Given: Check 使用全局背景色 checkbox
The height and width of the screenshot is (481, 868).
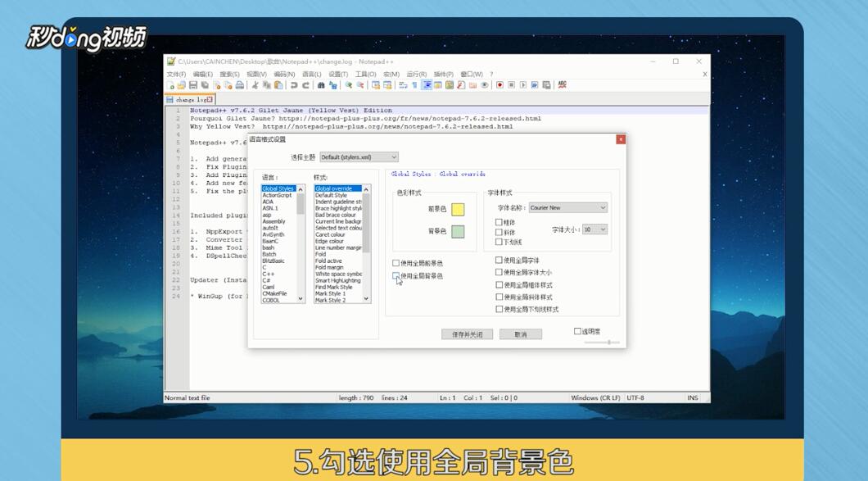Looking at the screenshot, I should pos(396,275).
